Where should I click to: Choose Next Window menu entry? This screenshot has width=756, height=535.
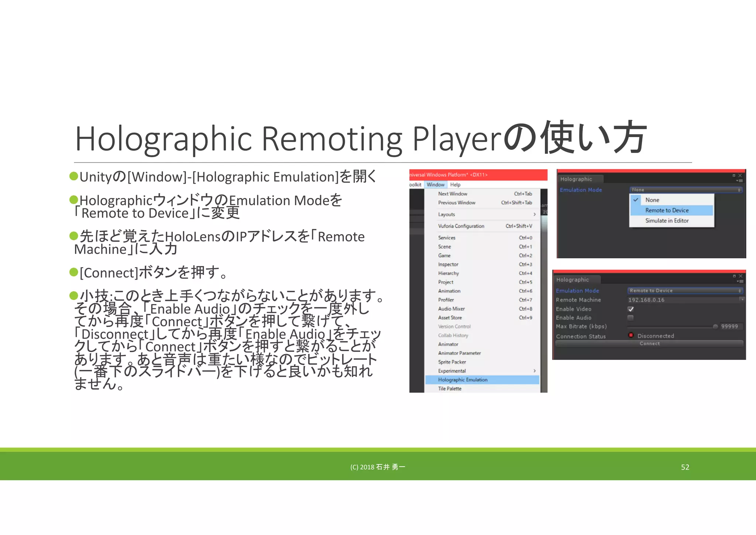(482, 194)
